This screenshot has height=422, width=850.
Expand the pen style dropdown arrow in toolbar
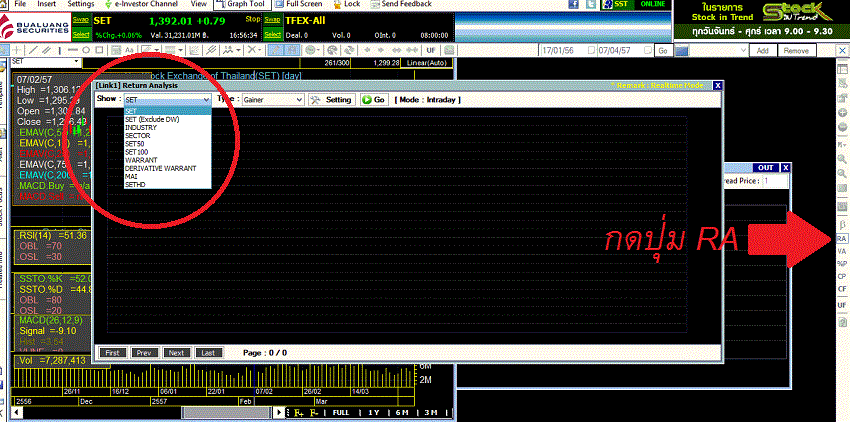(157, 50)
